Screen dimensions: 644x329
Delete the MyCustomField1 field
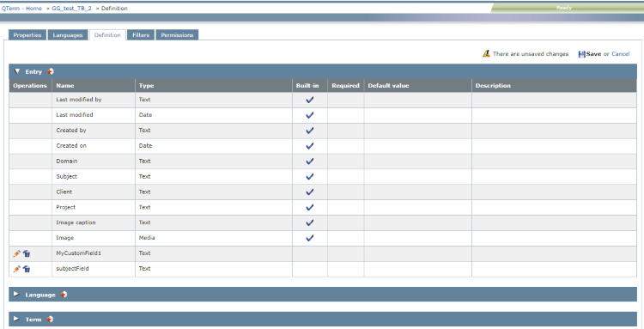point(27,253)
